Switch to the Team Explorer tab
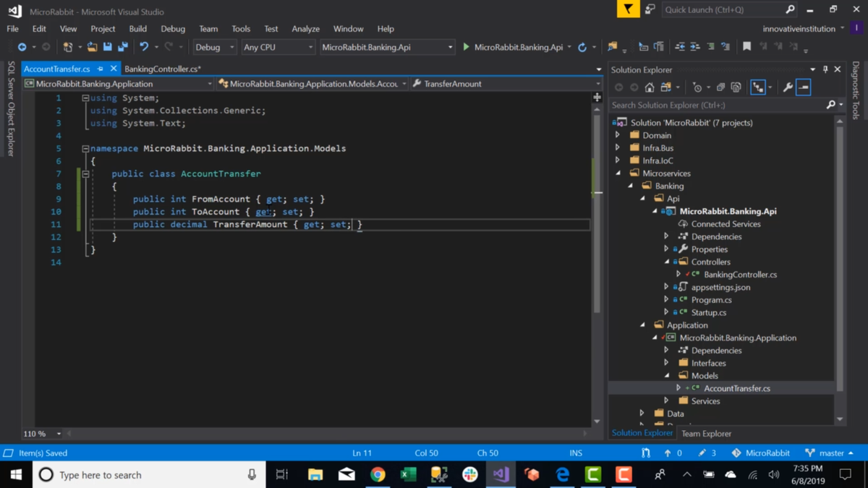868x488 pixels. pos(706,434)
